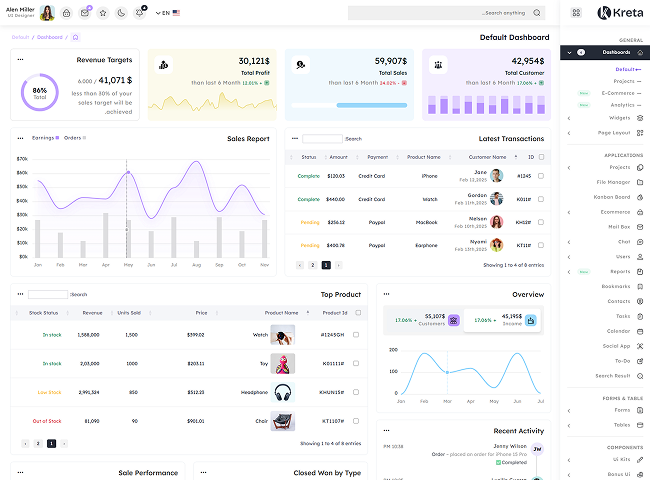Open the bookmarks star icon in header
650x480 pixels.
pyautogui.click(x=103, y=13)
